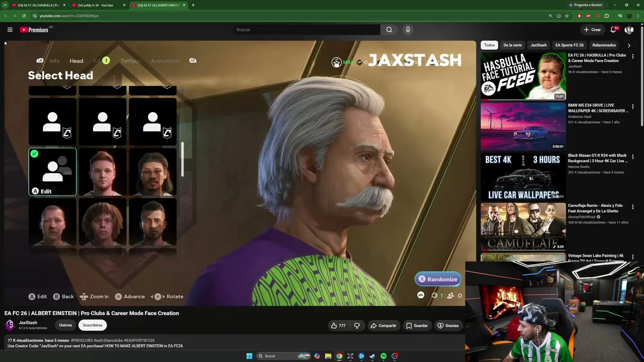Select the Relacionados filter chip
The width and height of the screenshot is (644, 362).
pyautogui.click(x=604, y=45)
